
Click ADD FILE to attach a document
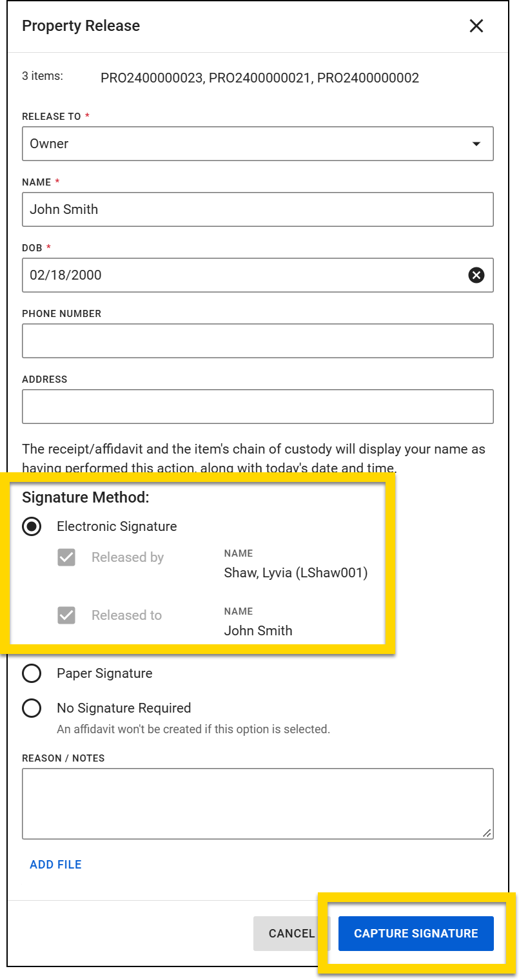coord(55,864)
